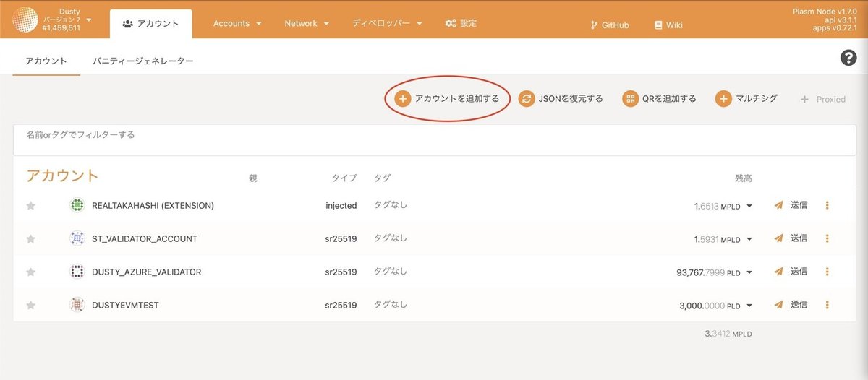Favorite the DUSTYEVMTEST star

31,305
